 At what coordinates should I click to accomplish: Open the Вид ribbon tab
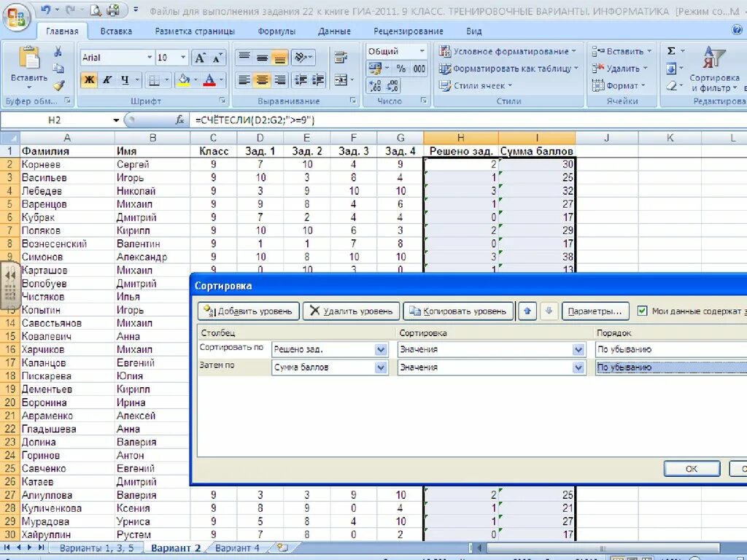[473, 31]
